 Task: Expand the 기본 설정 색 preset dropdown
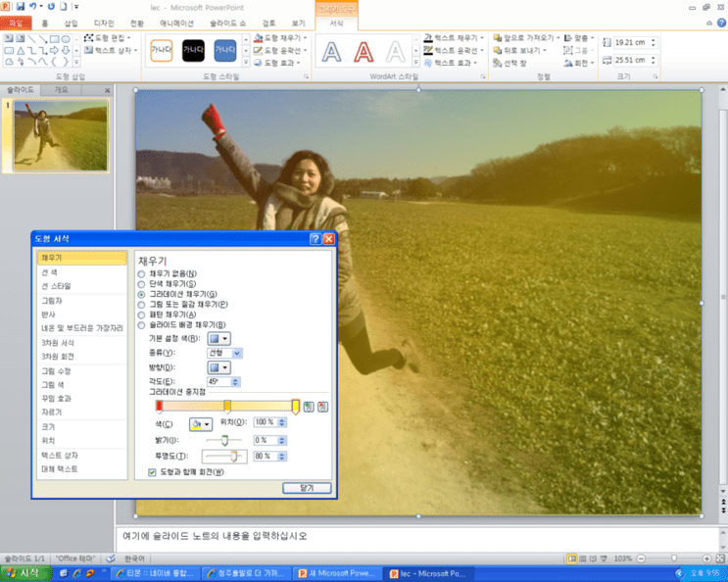(218, 339)
